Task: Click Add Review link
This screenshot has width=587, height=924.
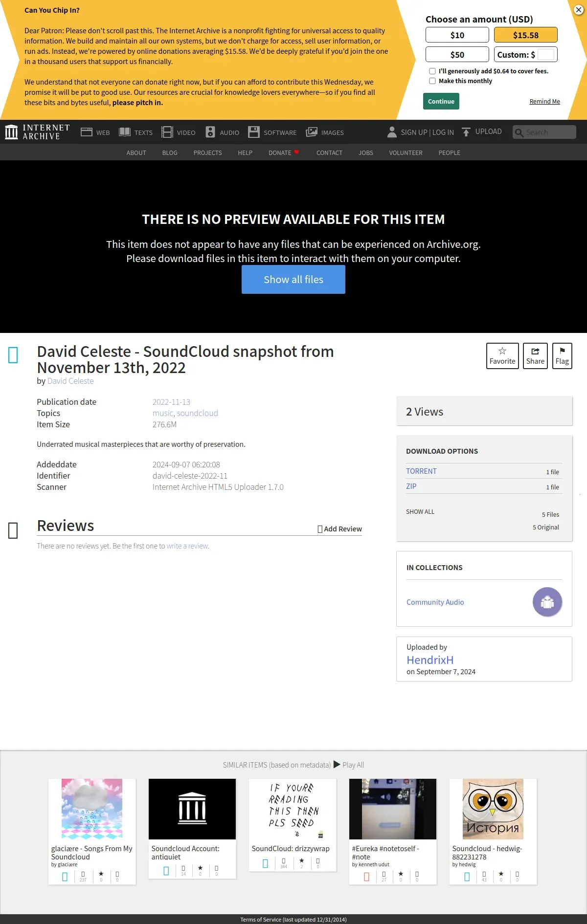Action: tap(339, 528)
